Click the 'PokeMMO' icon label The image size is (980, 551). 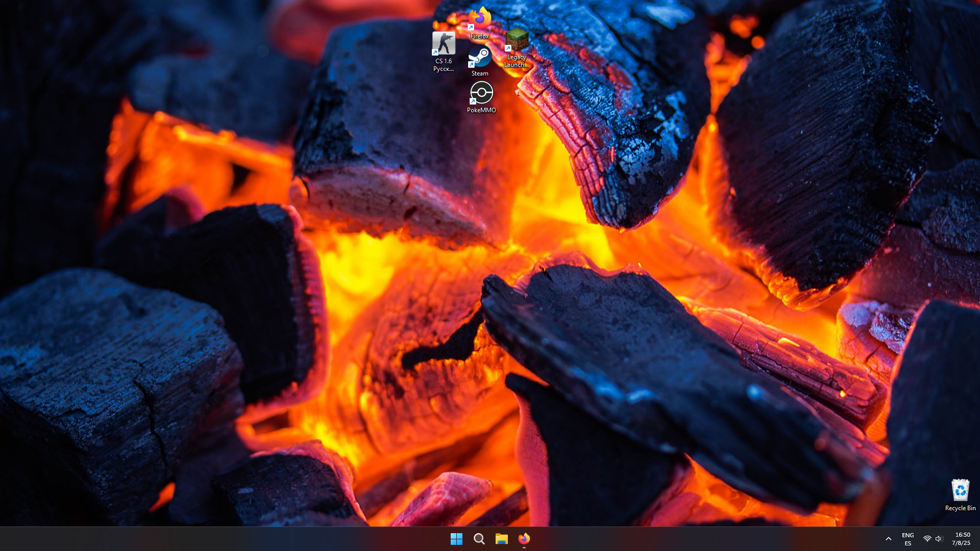pos(481,110)
